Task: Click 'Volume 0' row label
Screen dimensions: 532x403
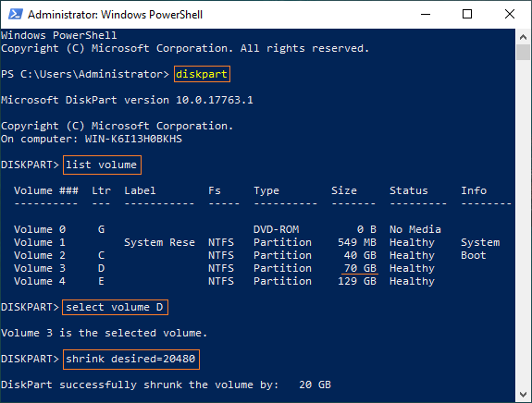Action: click(40, 229)
